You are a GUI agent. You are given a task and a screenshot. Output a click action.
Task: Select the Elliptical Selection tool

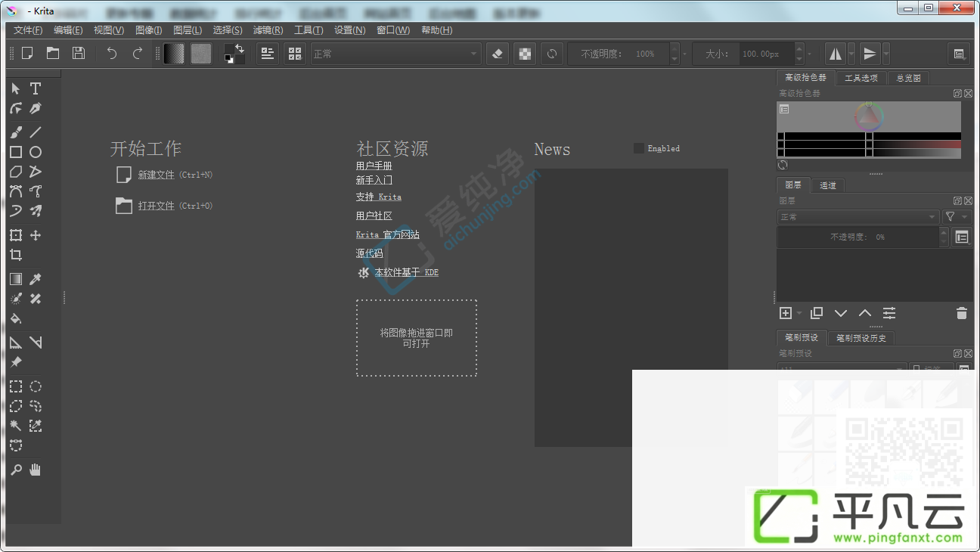tap(36, 386)
